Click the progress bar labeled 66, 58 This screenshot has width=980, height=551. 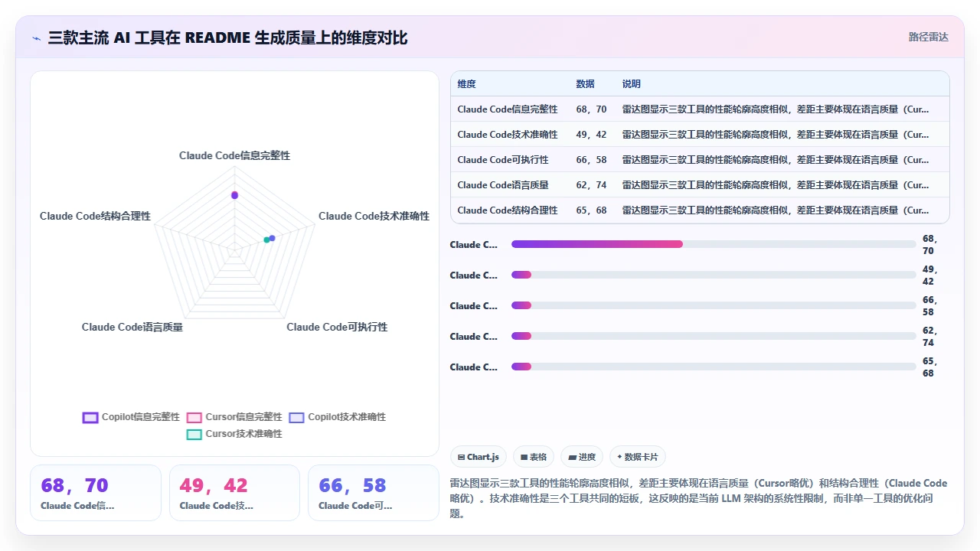coord(714,305)
